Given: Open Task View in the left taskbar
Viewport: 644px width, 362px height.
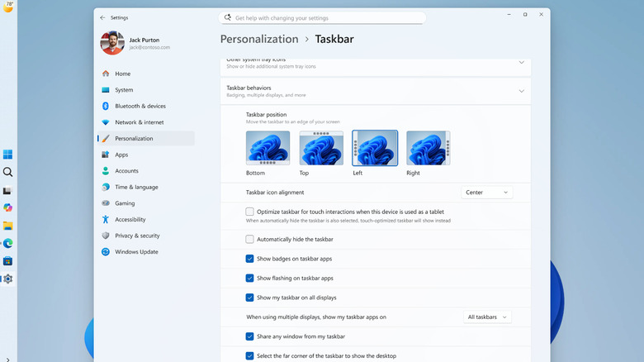Looking at the screenshot, I should tap(7, 191).
